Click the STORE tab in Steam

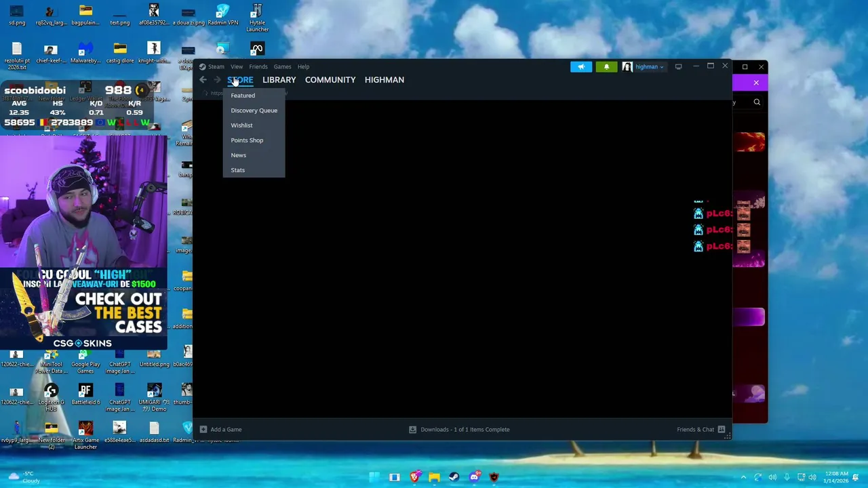(240, 80)
